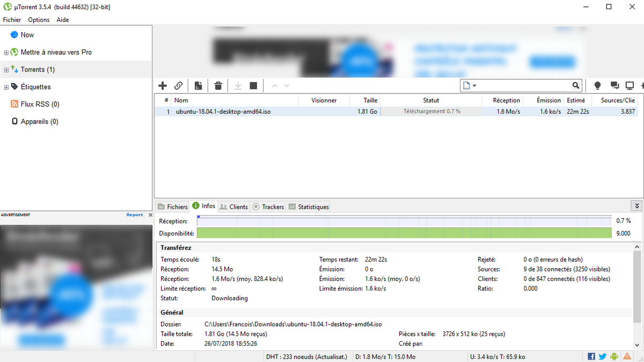The image size is (644, 362).
Task: Click the Réception progress bar
Action: [x=402, y=220]
